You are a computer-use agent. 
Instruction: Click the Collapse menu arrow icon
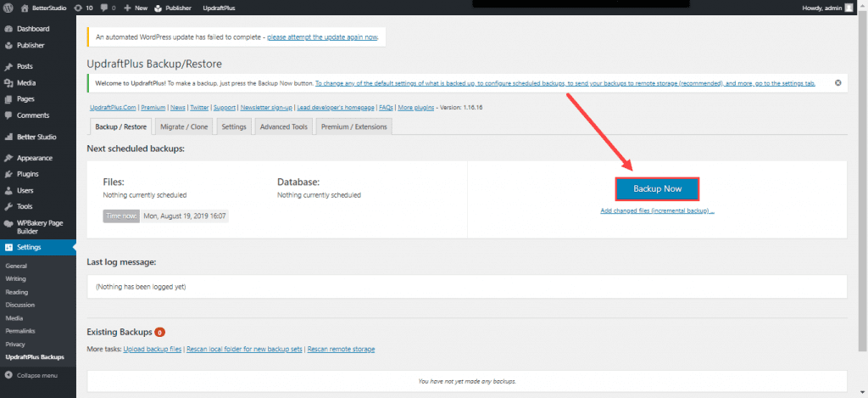point(8,375)
